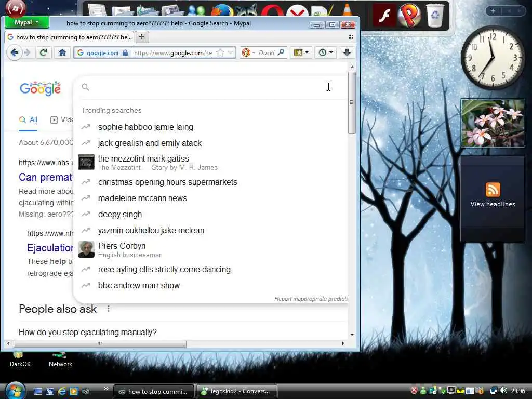The image size is (532, 399).
Task: Expand quick launch overflow chevron
Action: click(x=106, y=388)
